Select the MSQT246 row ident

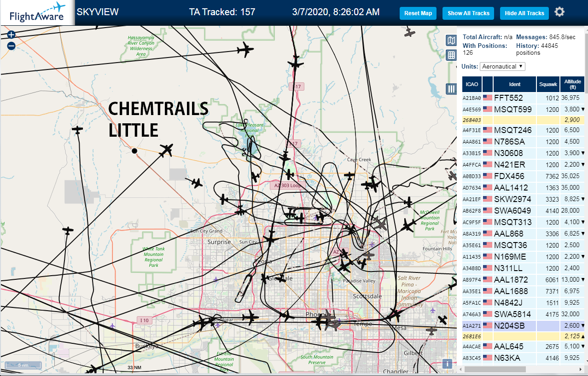(513, 130)
